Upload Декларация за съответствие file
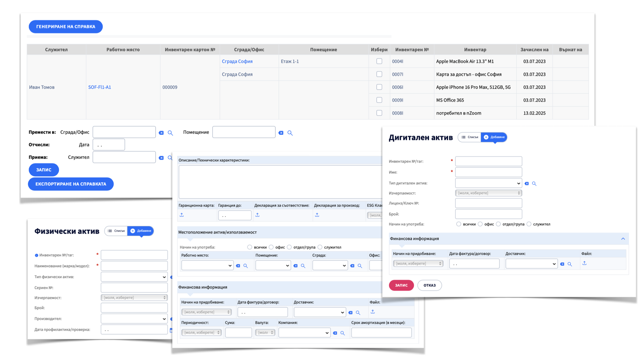This screenshot has height=362, width=644. 258,215
